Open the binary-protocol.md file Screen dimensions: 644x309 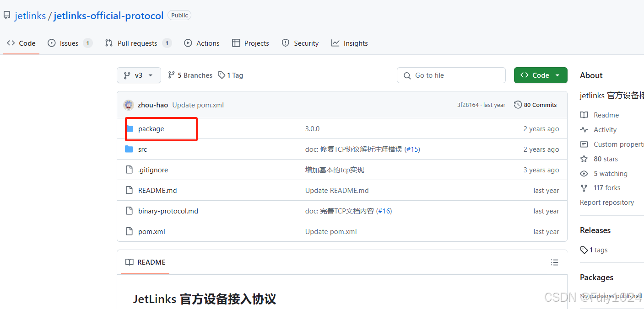click(x=168, y=211)
